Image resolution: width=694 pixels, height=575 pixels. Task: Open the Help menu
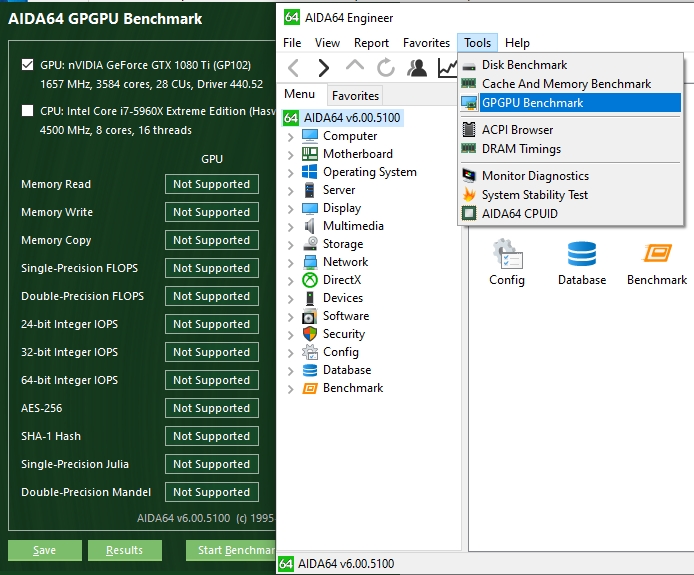tap(517, 43)
